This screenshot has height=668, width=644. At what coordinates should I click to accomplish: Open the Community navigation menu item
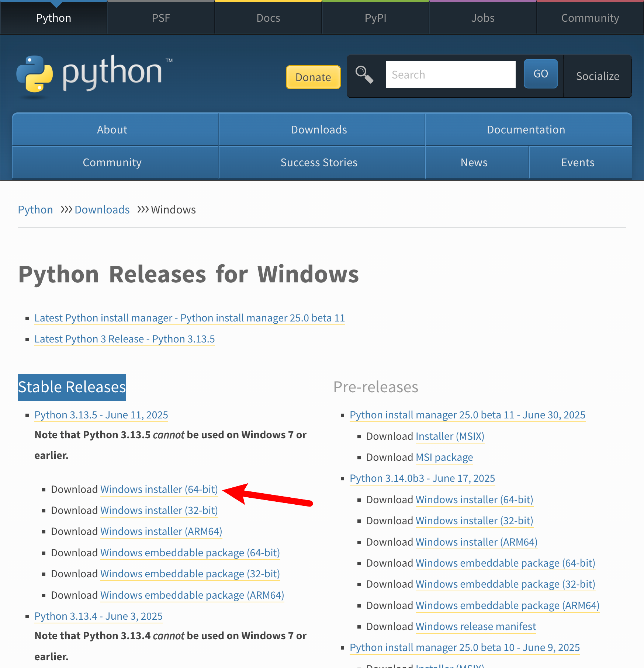115,163
